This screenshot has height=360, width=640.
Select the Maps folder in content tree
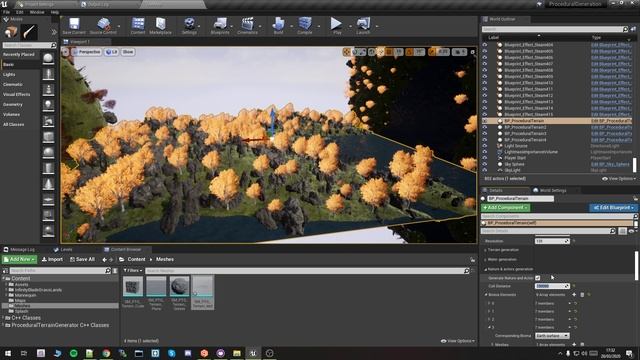(x=20, y=300)
